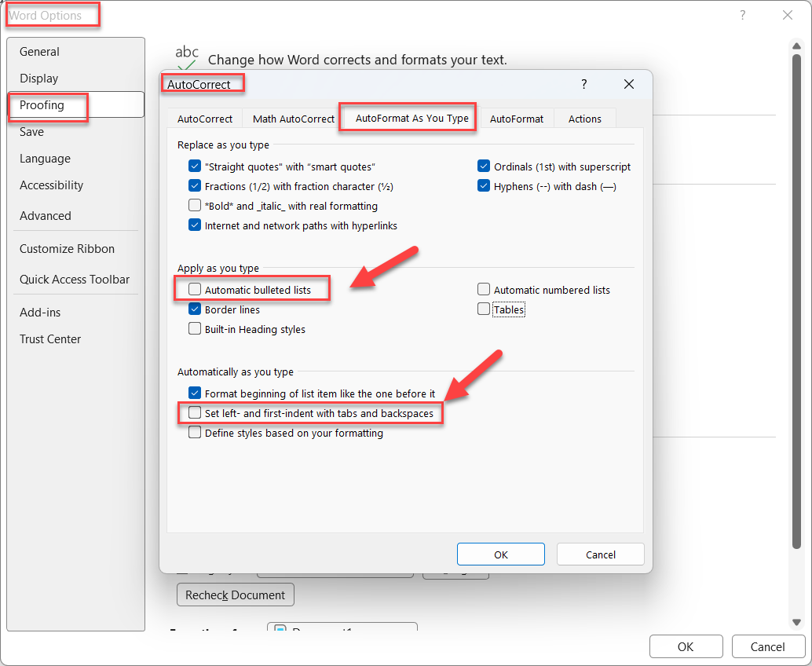The image size is (812, 666).
Task: Toggle "Straight quotes" with "smart quotes" checkbox
Action: [x=195, y=166]
